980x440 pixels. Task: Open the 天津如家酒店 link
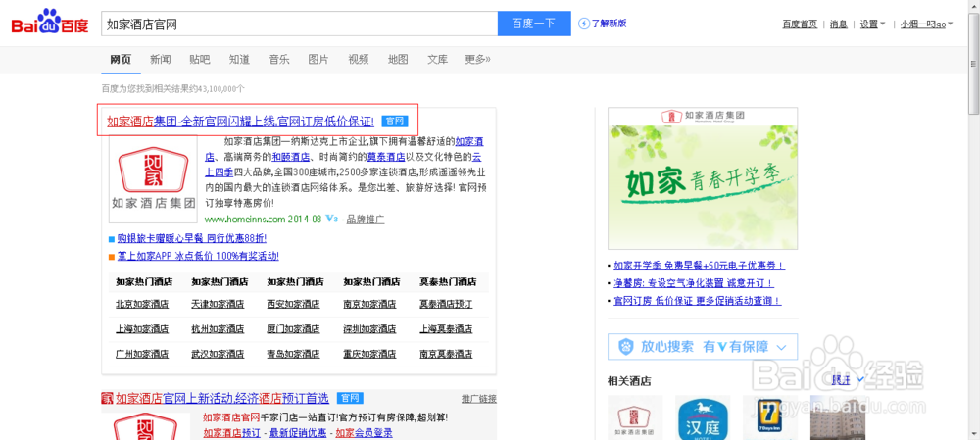point(218,305)
